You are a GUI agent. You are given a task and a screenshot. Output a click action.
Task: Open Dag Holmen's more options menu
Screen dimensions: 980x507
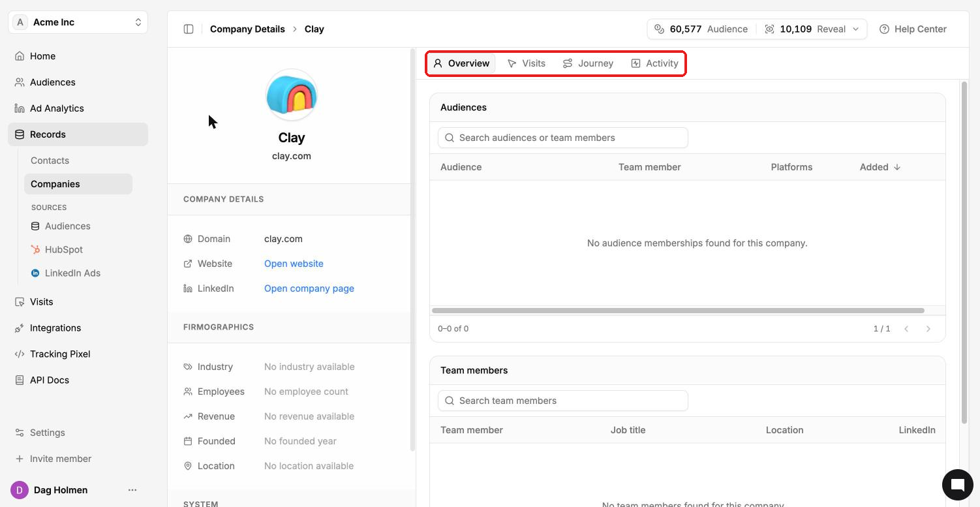[x=132, y=490]
